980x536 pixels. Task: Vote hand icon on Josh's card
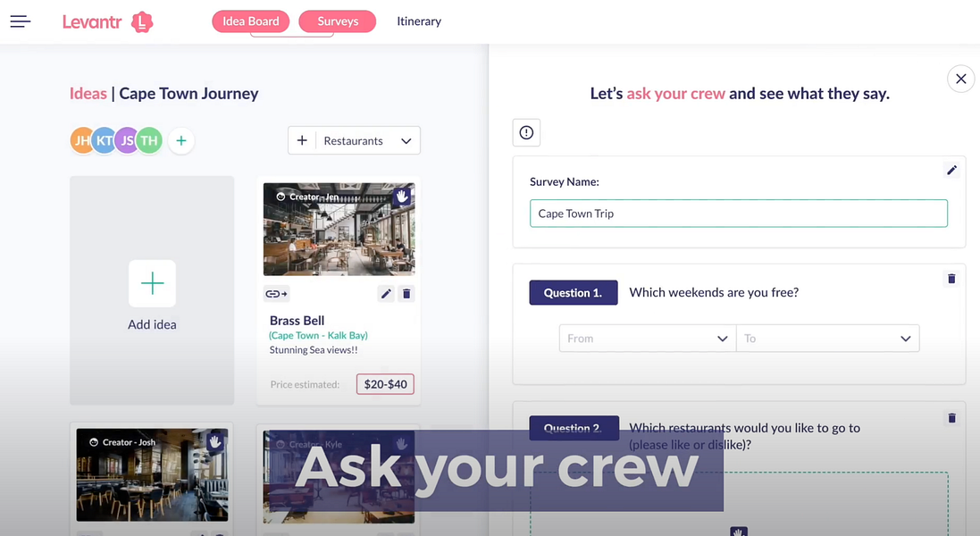coord(215,442)
